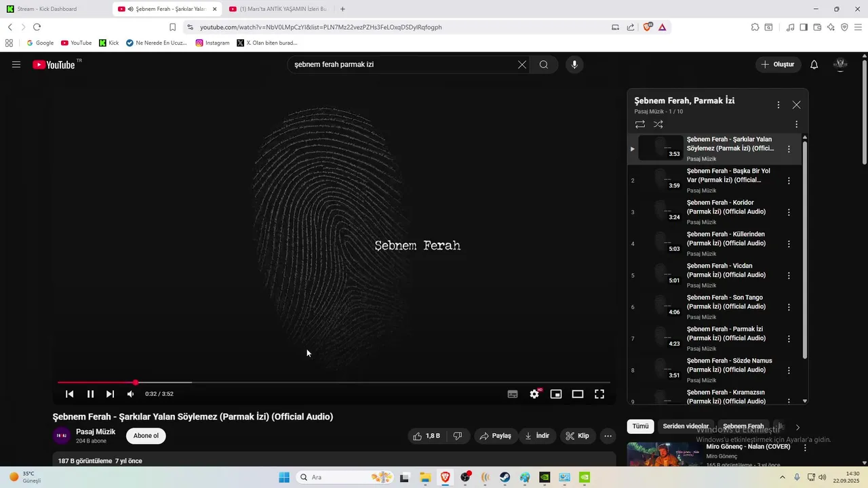Play Koridor thumbnail in playlist
This screenshot has height=488, width=868.
(x=661, y=212)
